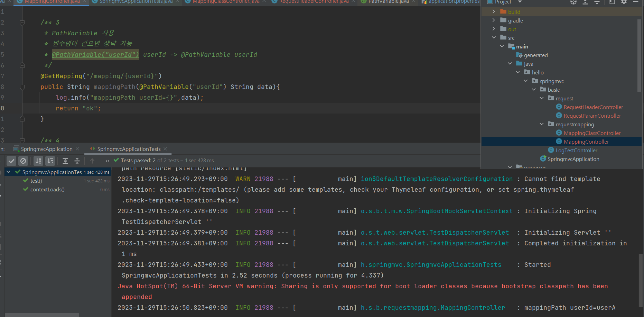
Task: Collapse All icon in Project panel header
Action: coord(597,2)
